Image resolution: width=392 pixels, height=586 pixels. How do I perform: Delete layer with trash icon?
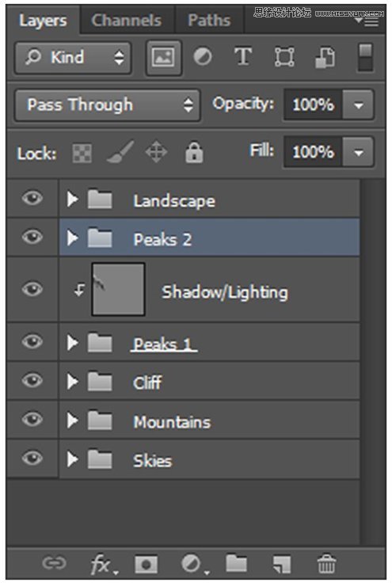click(326, 564)
